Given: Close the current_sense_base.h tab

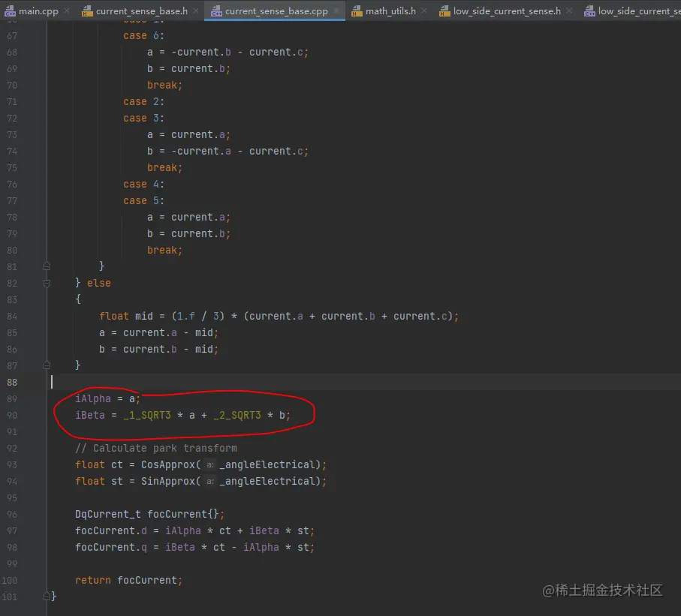Looking at the screenshot, I should (x=196, y=11).
